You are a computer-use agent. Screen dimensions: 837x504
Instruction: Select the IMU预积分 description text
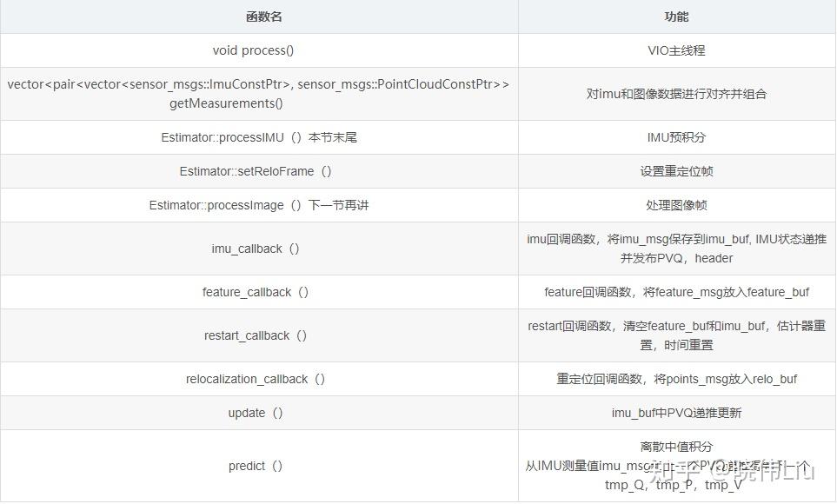click(x=675, y=137)
